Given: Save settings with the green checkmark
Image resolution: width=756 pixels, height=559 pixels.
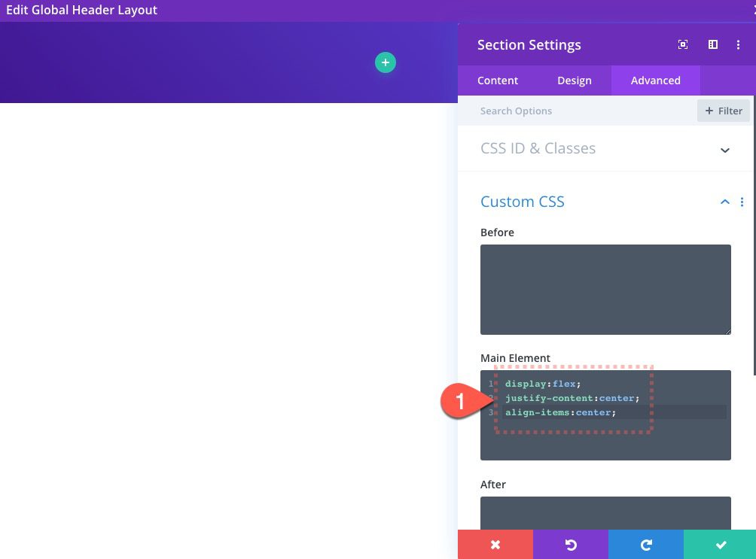Looking at the screenshot, I should tap(720, 544).
